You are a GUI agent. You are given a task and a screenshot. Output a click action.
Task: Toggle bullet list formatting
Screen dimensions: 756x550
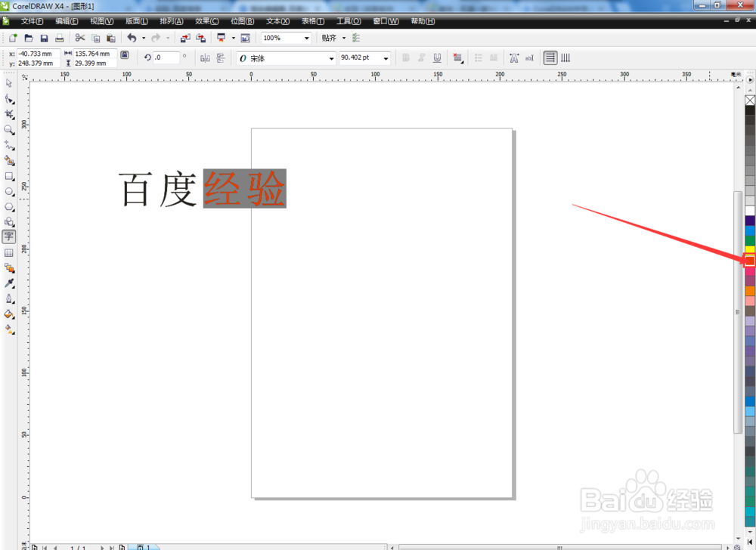click(x=479, y=57)
